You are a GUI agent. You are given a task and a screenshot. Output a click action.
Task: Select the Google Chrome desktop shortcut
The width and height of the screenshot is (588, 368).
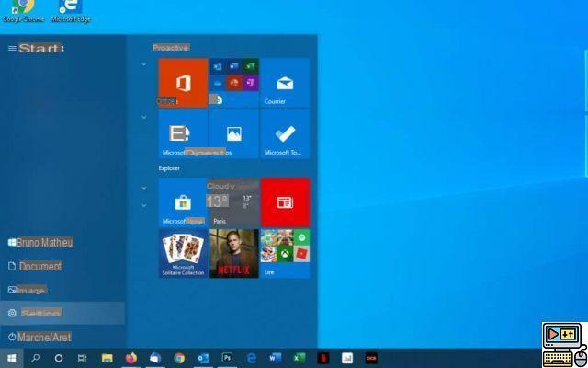click(x=23, y=11)
